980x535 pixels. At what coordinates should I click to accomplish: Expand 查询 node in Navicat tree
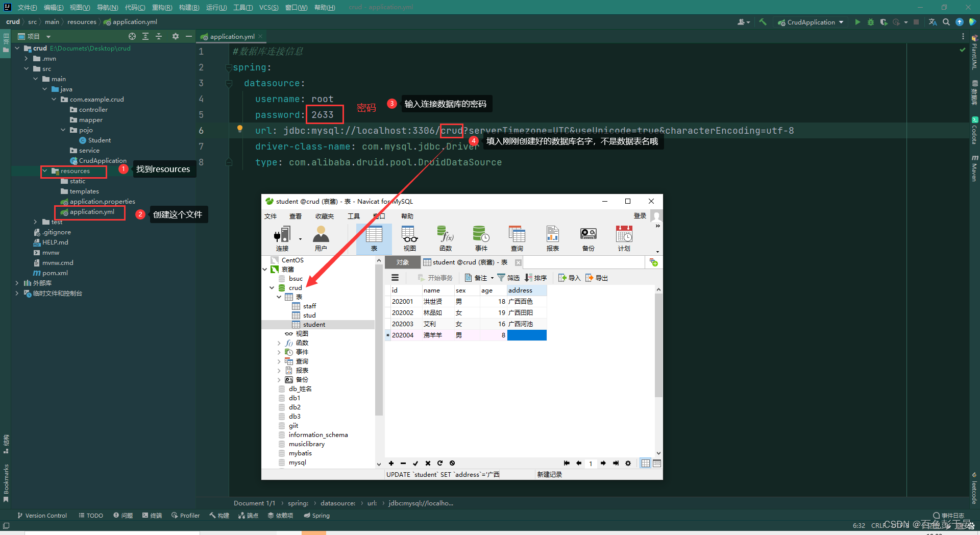279,361
